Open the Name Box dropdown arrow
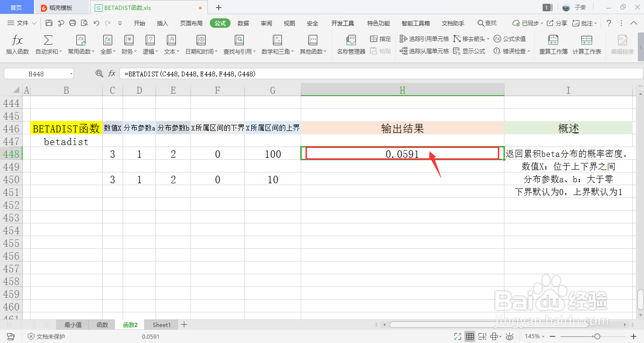 [x=71, y=73]
